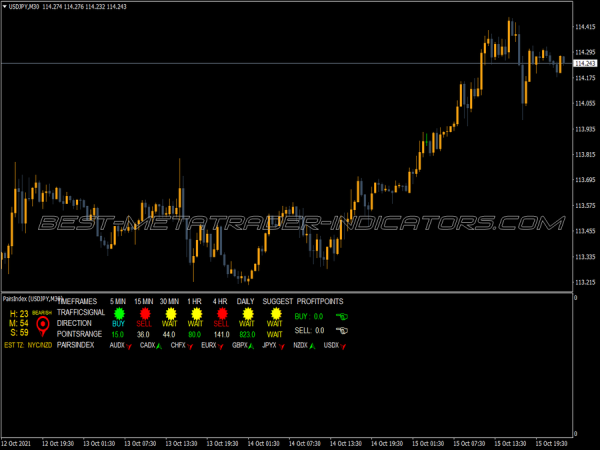Click the 5 MIN column header

(118, 302)
